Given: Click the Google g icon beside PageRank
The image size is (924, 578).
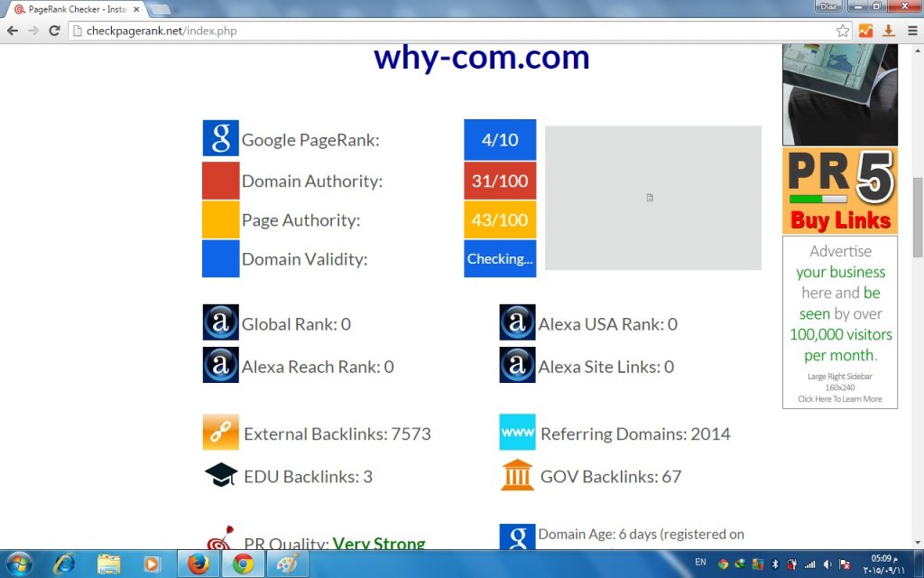Looking at the screenshot, I should tap(220, 138).
